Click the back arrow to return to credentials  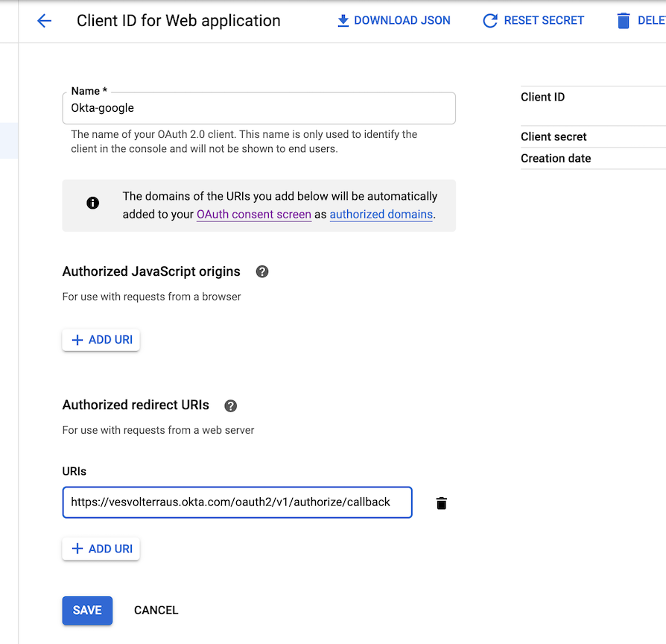pos(44,21)
